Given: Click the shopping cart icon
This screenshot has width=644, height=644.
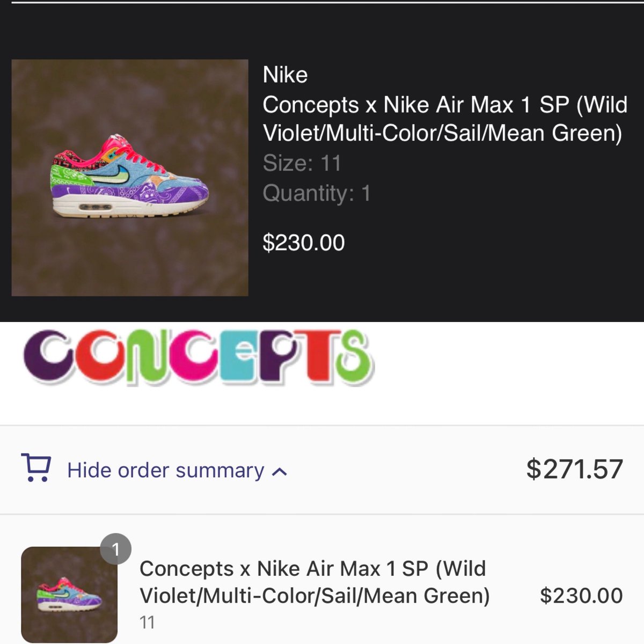Looking at the screenshot, I should (36, 467).
